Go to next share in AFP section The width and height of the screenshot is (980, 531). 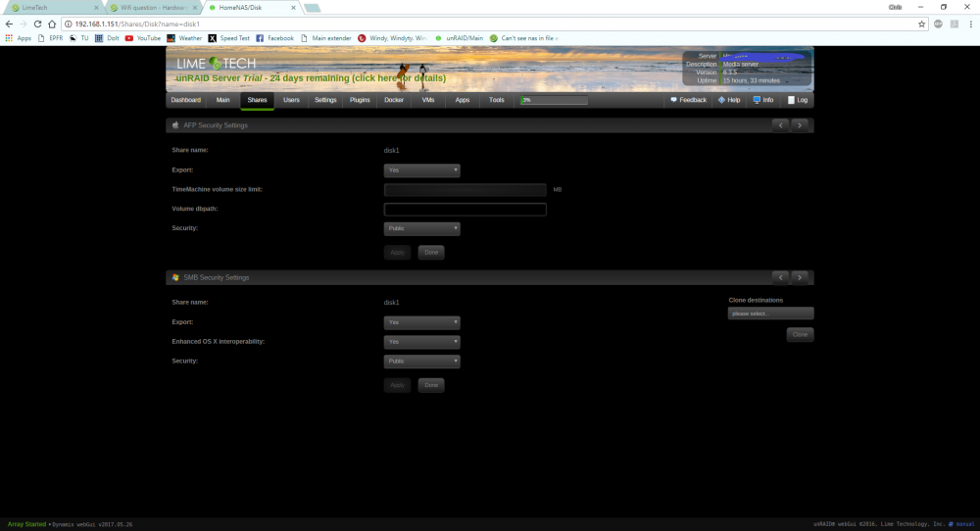[800, 125]
